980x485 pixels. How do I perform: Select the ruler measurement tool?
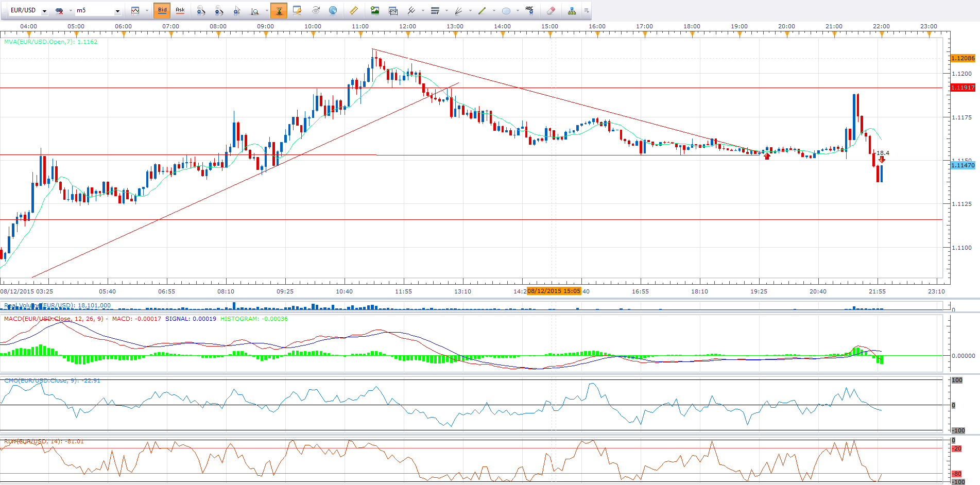pos(353,11)
